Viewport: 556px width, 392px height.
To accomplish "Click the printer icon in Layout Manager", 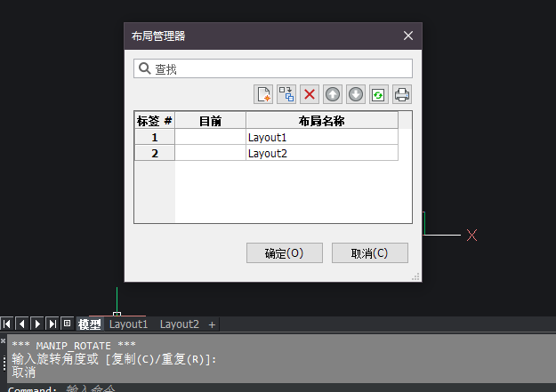I will pos(402,94).
